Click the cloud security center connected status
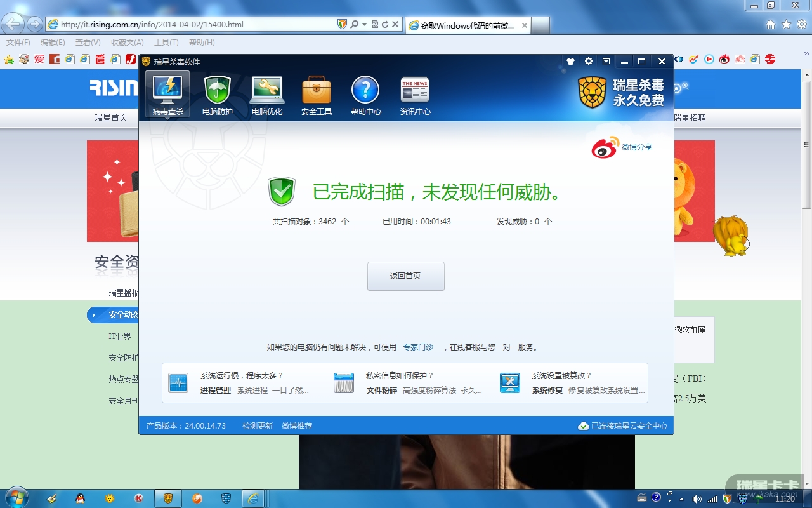Screen dimensions: 812x508 coord(623,426)
